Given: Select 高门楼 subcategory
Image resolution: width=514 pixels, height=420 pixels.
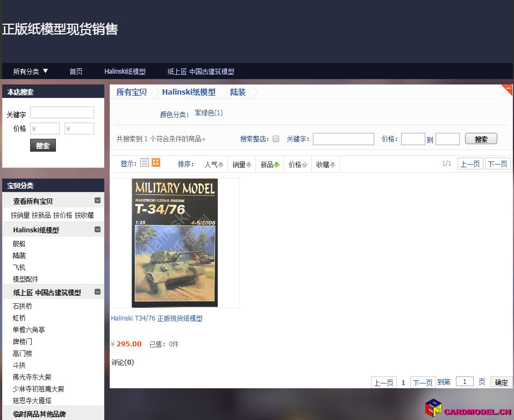Looking at the screenshot, I should 22,353.
